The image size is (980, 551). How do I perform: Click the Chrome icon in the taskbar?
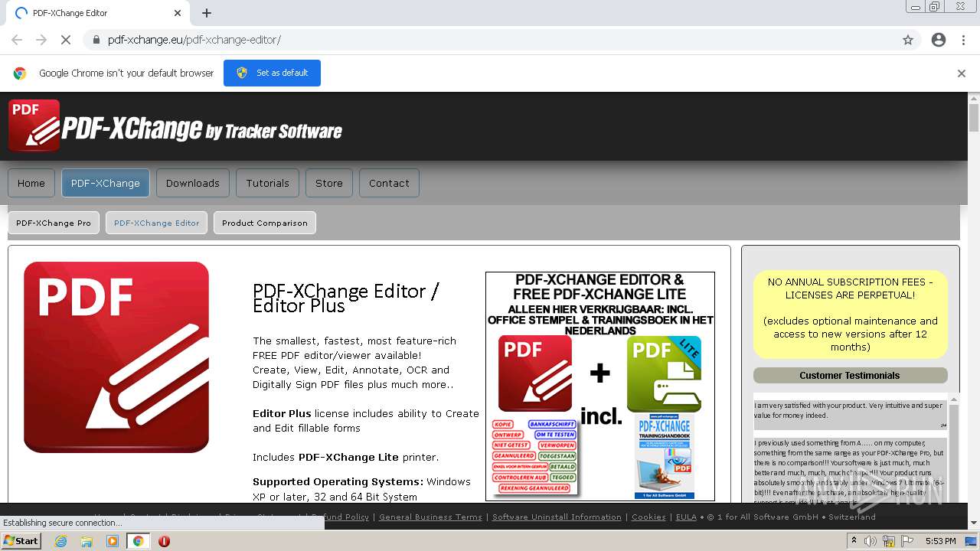139,541
